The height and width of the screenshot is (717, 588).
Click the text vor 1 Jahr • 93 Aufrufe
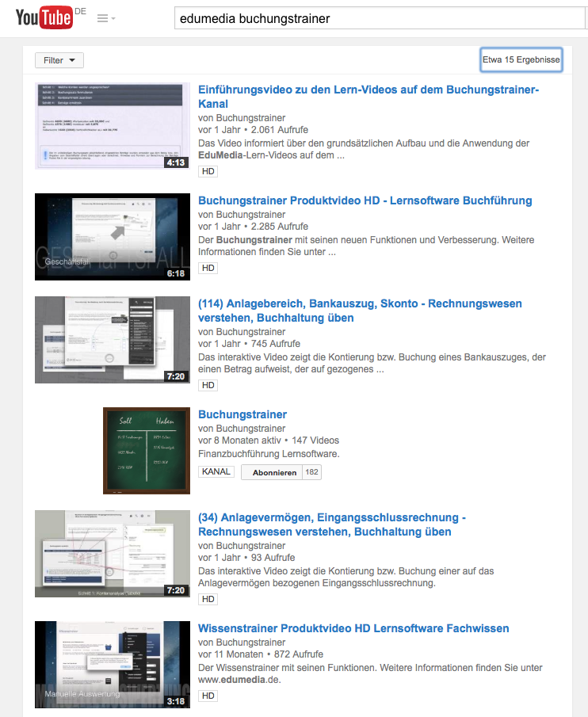coord(246,558)
